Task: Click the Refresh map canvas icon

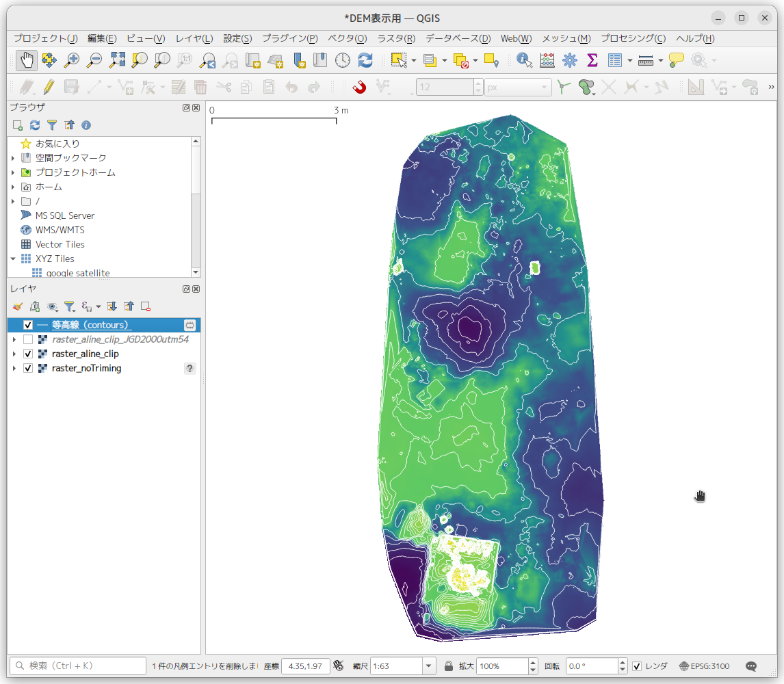Action: coord(365,60)
